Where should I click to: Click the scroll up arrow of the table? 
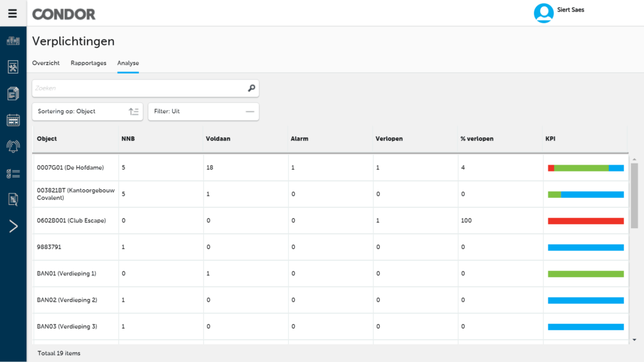635,159
